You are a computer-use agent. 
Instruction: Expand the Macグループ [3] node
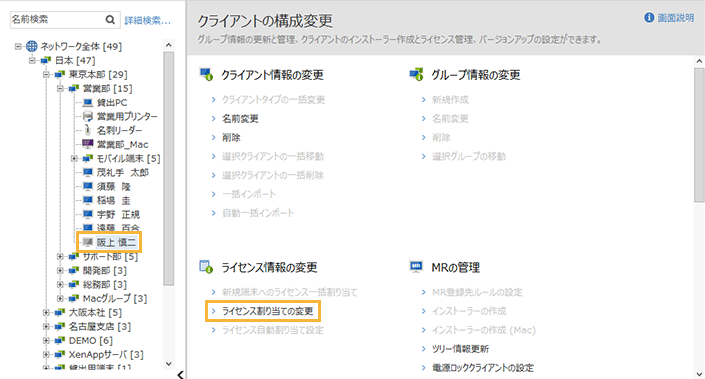pos(60,298)
